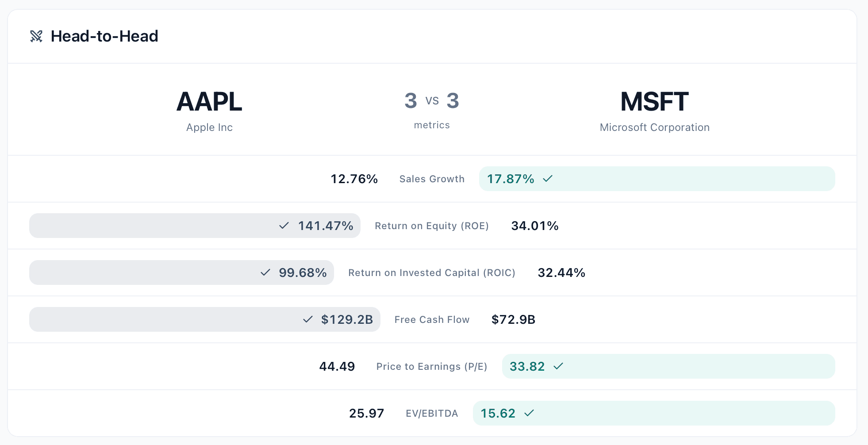Screen dimensions: 868x445
Task: Click the gray AAPL Free Cash Flow bar
Action: tap(205, 319)
